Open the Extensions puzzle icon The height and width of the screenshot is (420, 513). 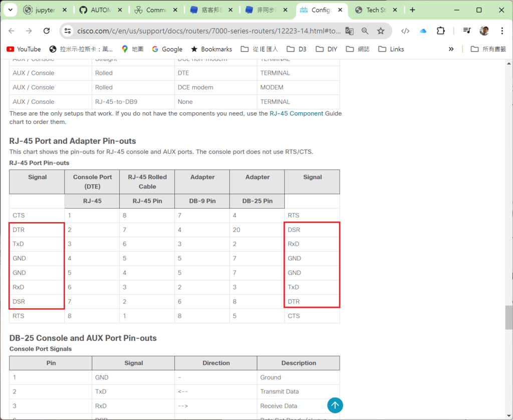[x=441, y=31]
